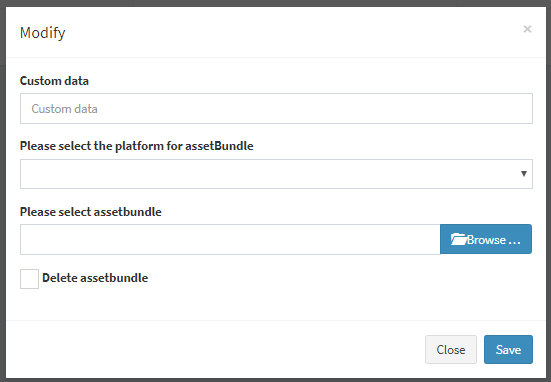This screenshot has height=382, width=551.
Task: Click the platform dropdown arrow
Action: (524, 174)
